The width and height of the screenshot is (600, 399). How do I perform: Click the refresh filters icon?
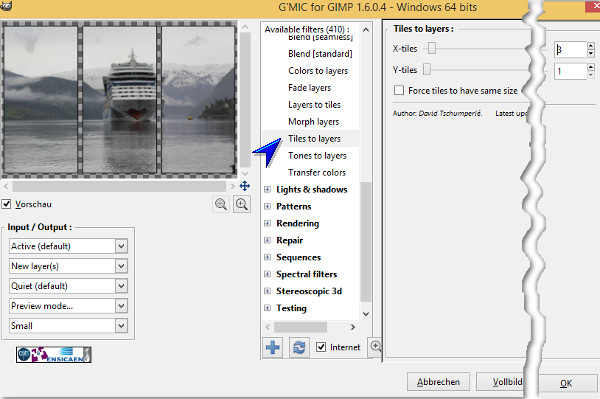coord(299,347)
